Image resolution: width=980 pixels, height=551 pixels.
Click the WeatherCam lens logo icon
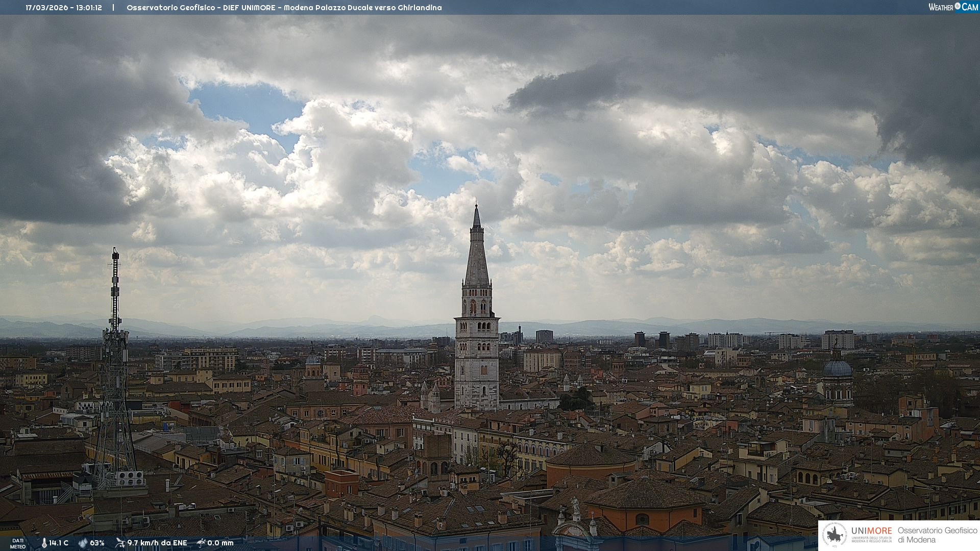click(958, 6)
